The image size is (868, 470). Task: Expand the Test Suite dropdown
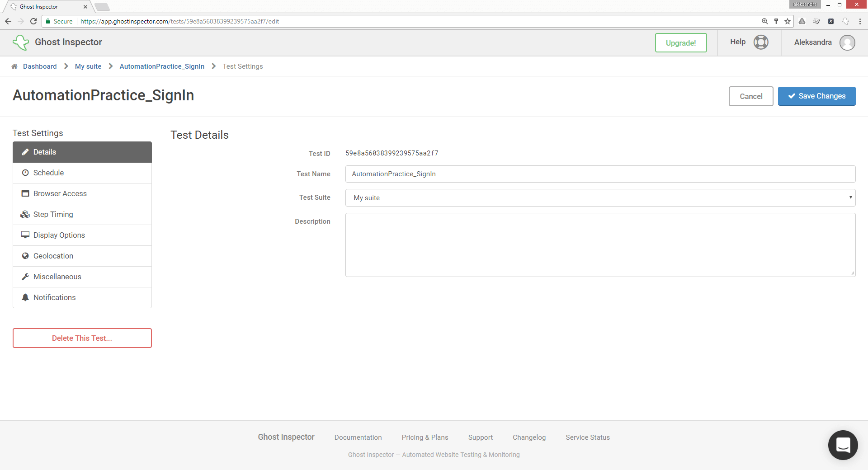pyautogui.click(x=600, y=197)
